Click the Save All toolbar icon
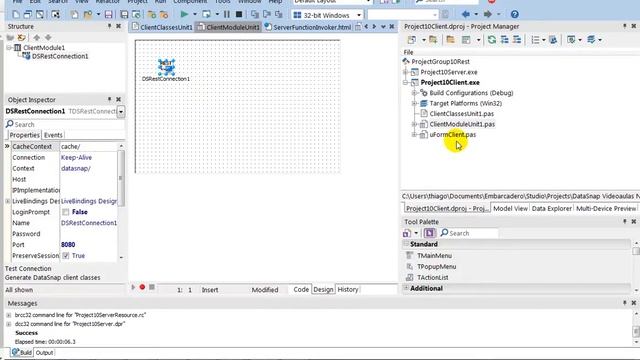The height and width of the screenshot is (360, 640). [x=124, y=15]
